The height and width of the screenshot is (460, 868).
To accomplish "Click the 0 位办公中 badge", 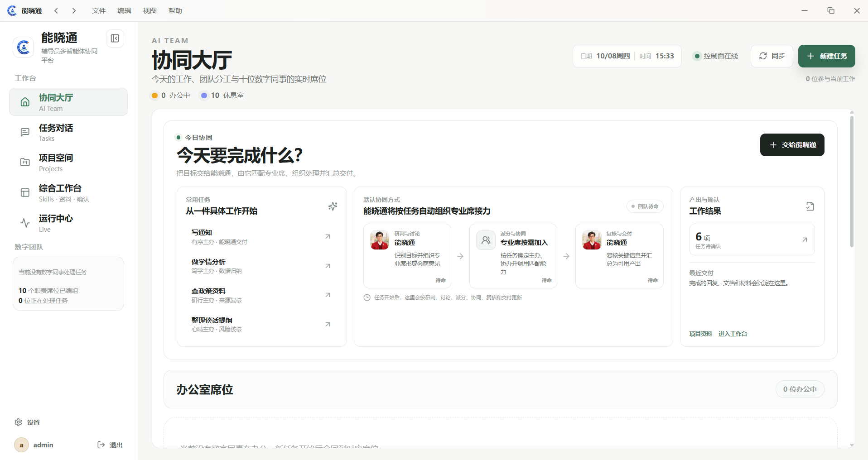I will [800, 389].
